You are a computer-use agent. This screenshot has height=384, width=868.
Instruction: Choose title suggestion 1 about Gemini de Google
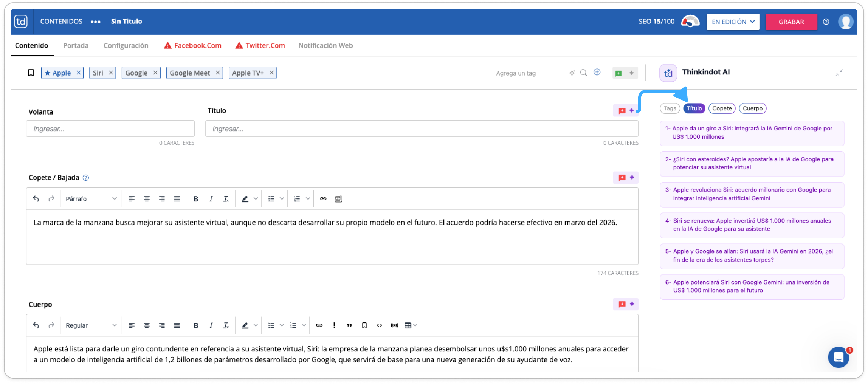(x=752, y=133)
